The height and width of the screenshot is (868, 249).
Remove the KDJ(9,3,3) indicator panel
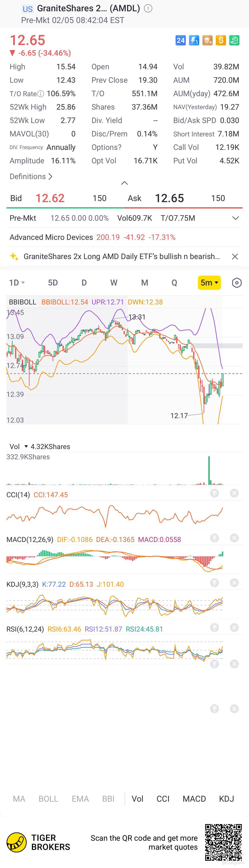point(235,583)
